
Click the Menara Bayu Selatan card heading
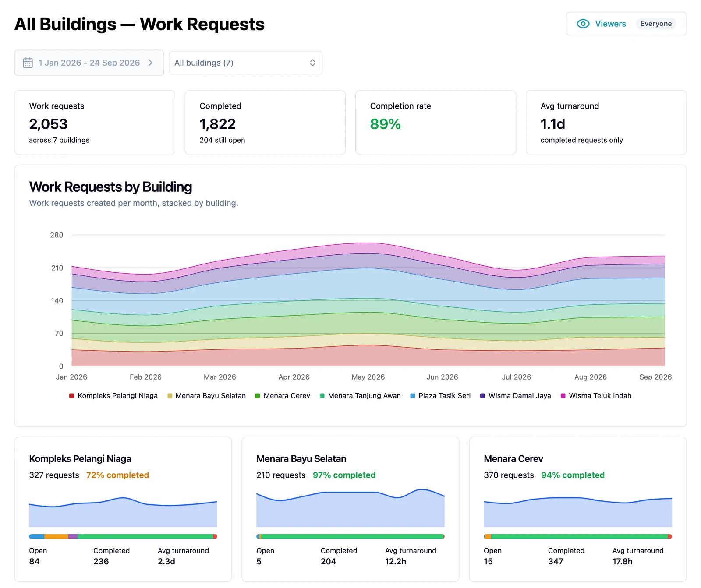(301, 459)
